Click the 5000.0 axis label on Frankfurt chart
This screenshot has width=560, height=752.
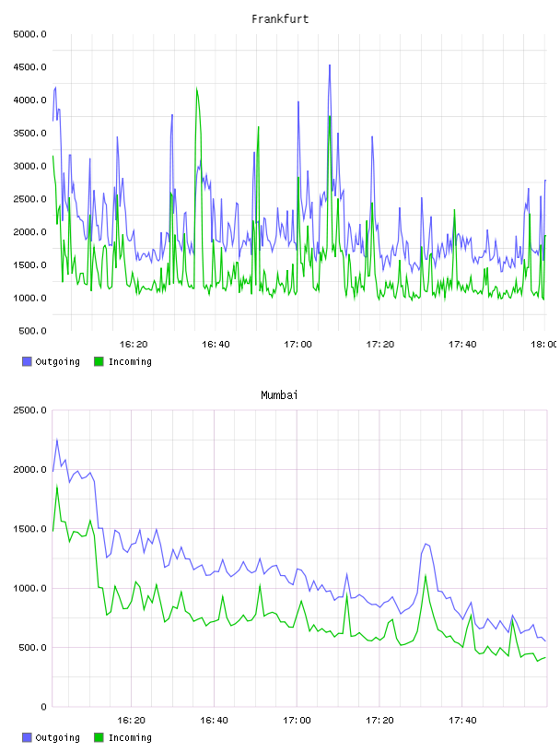(x=29, y=34)
